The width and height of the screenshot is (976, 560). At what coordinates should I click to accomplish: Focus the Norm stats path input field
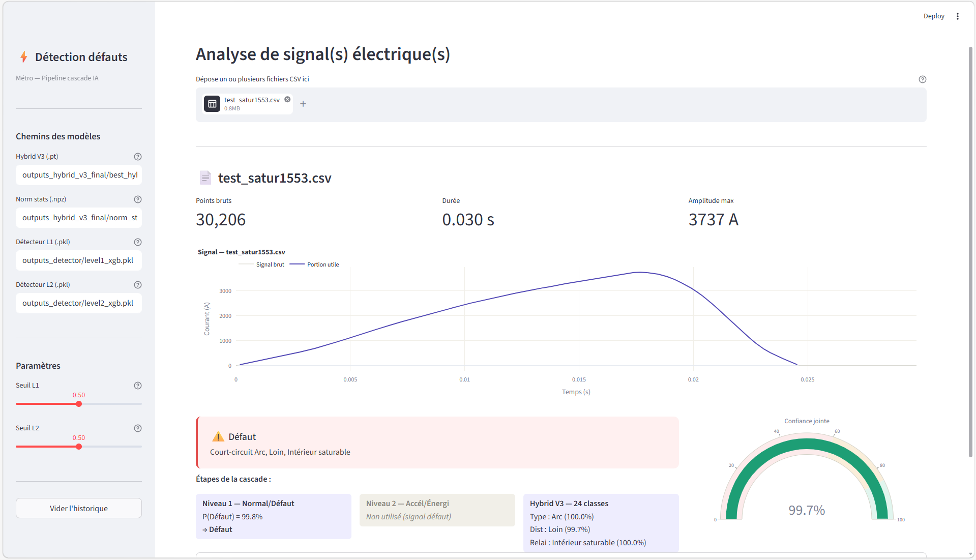[x=79, y=218]
